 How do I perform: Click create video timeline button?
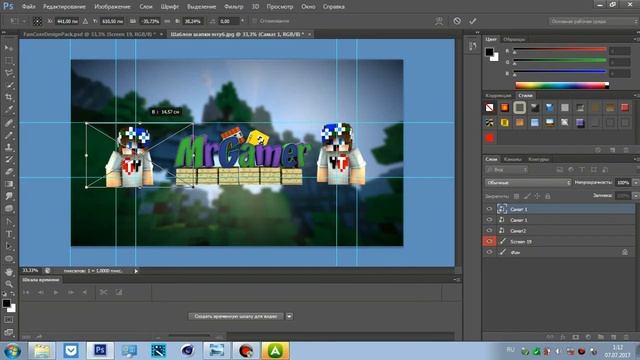236,316
